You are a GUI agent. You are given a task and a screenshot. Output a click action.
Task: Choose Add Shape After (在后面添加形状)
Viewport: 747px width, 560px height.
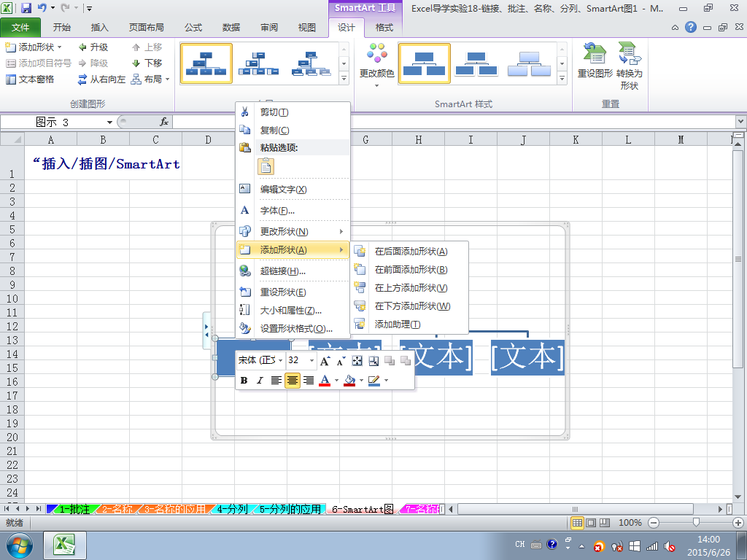410,252
